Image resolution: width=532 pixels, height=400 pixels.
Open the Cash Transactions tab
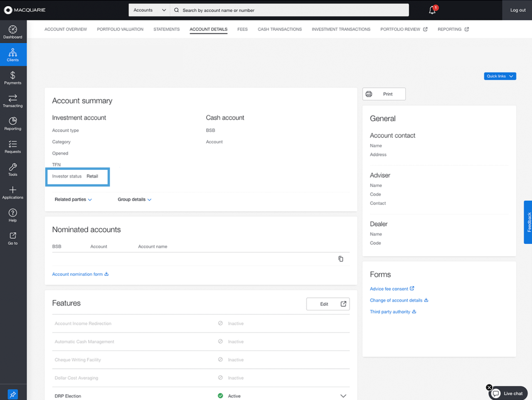pyautogui.click(x=280, y=29)
